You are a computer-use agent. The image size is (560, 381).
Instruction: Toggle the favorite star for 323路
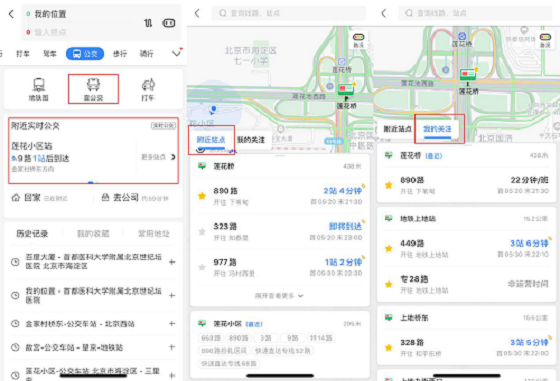(x=202, y=231)
